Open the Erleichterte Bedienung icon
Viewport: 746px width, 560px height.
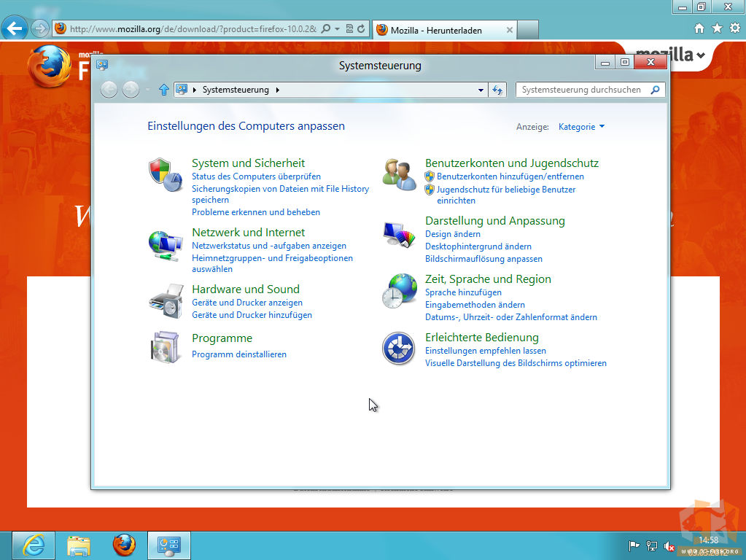click(399, 349)
